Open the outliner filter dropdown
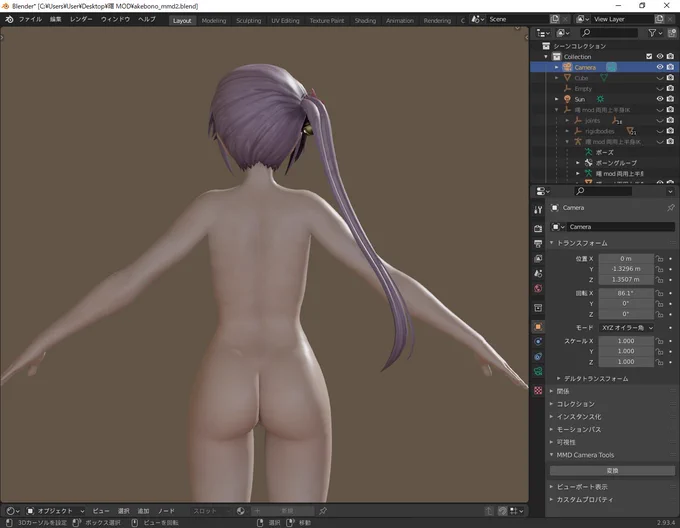The image size is (680, 528). pos(655,33)
